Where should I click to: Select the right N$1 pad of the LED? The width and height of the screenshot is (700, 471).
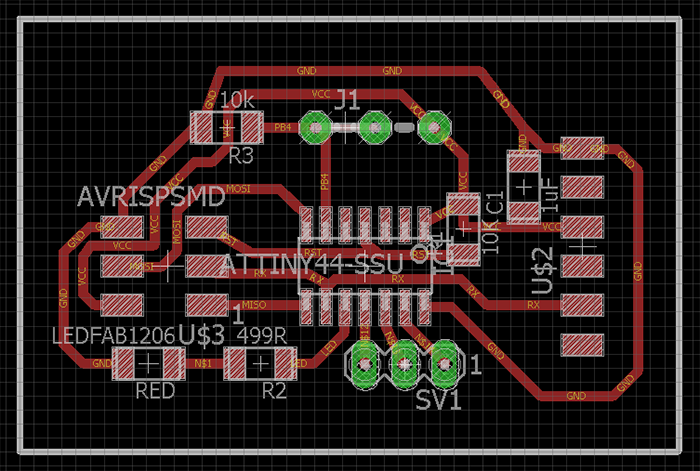pos(173,364)
